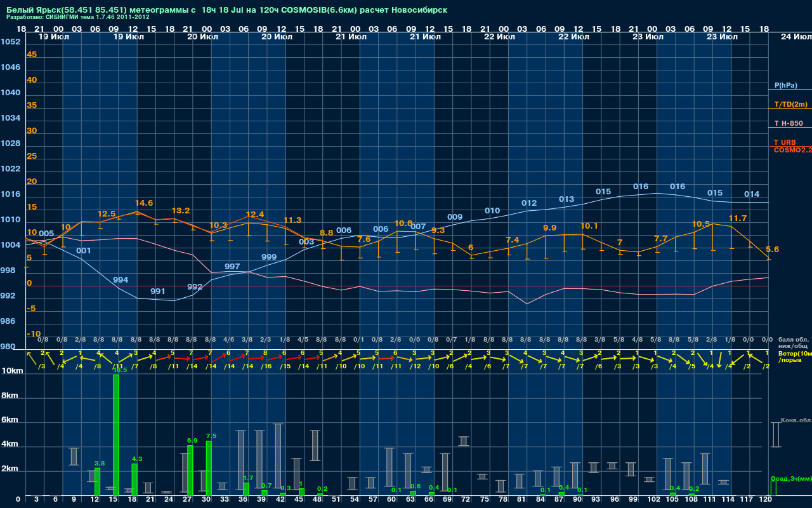Click the 7.5 precipitation value

[211, 436]
